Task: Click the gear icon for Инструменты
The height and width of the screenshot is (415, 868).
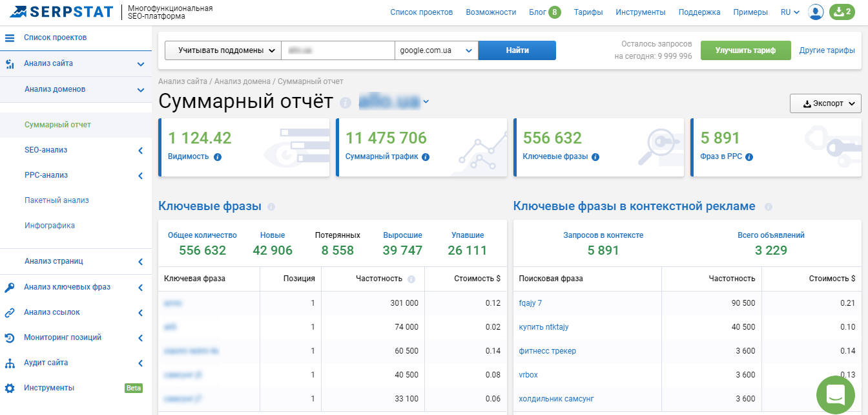Action: 10,388
